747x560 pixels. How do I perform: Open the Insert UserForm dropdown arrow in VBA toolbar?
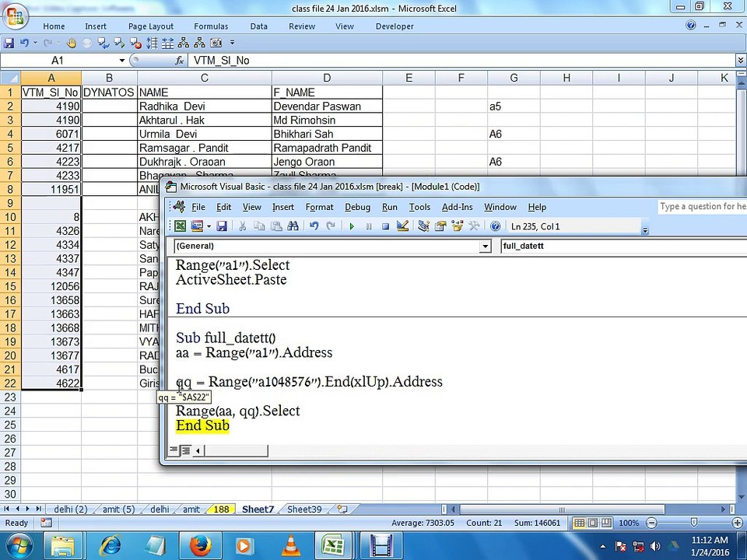209,226
